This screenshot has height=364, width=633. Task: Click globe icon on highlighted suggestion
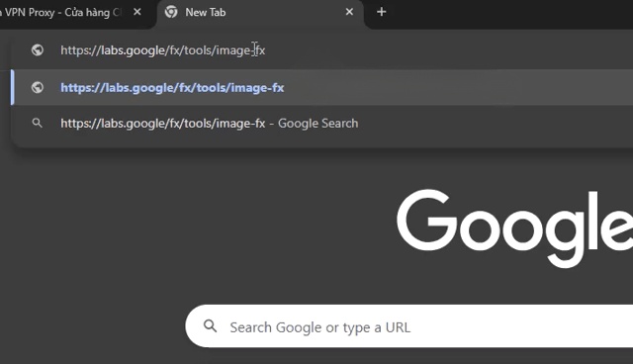pos(38,87)
